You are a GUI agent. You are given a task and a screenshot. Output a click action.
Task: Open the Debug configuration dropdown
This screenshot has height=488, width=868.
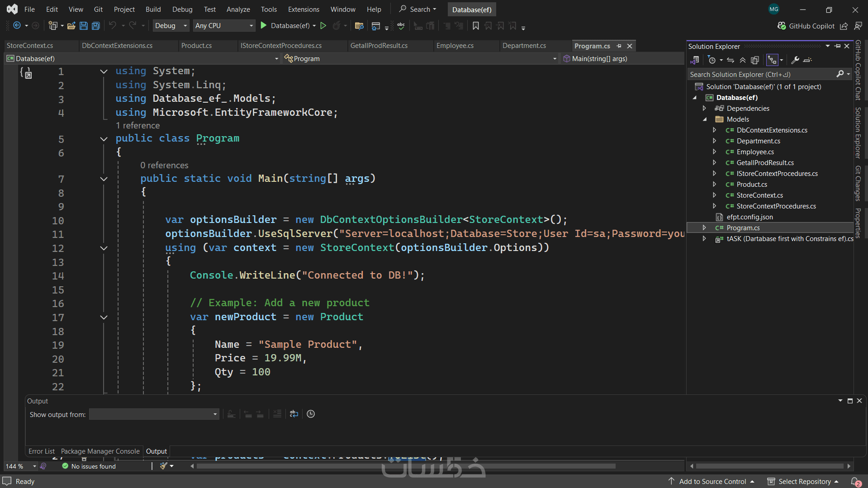(171, 26)
